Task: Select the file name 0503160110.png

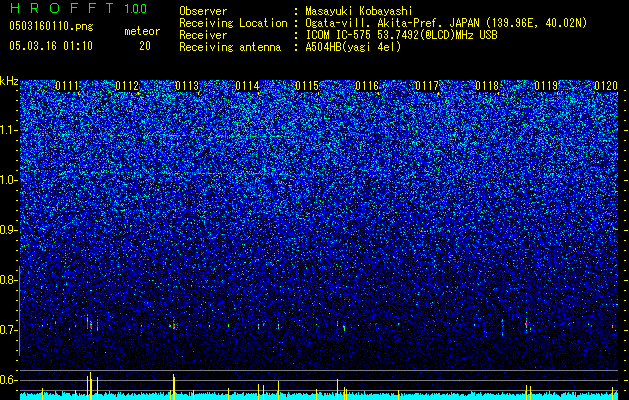Action: click(51, 26)
